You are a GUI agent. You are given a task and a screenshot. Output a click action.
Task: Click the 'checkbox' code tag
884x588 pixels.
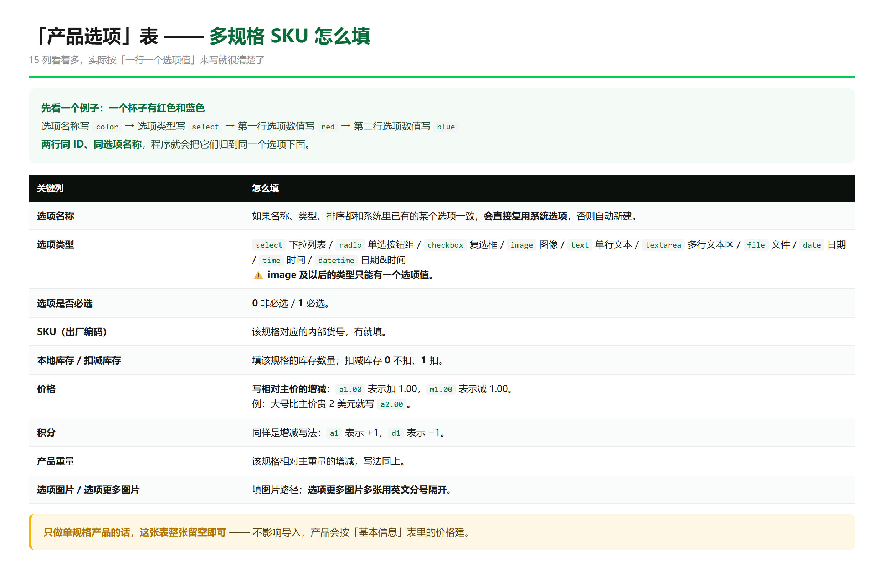coord(445,245)
